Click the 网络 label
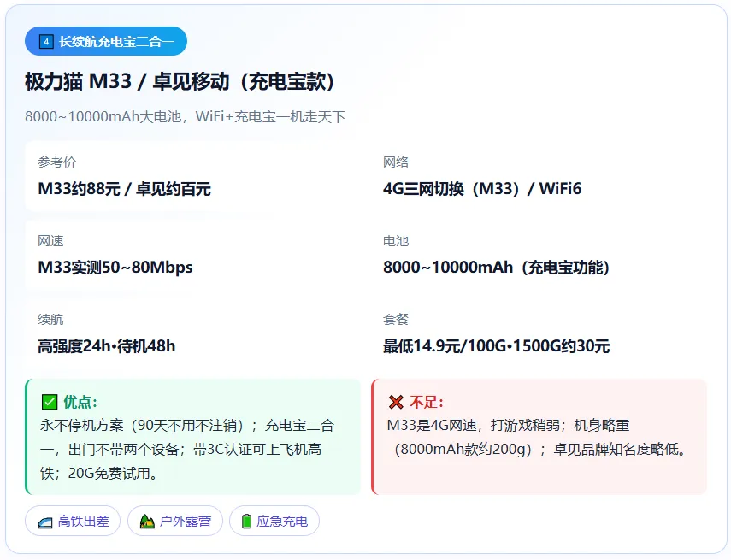731x560 pixels. point(396,162)
